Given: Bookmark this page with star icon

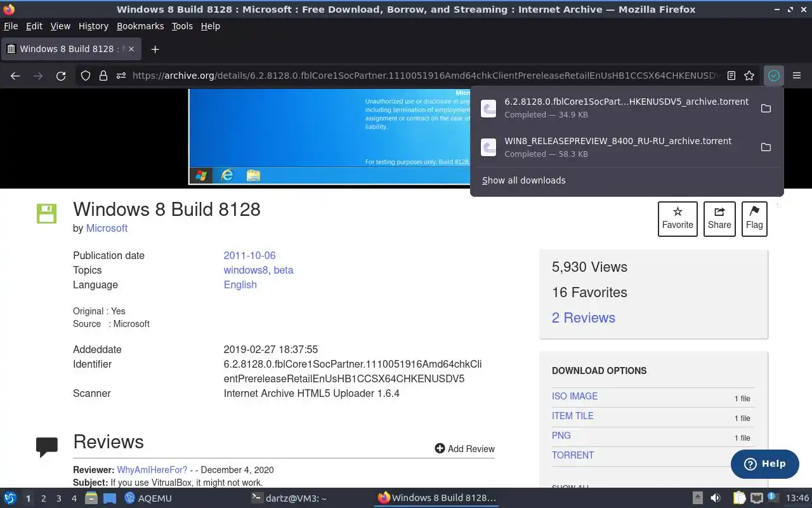Looking at the screenshot, I should [749, 76].
